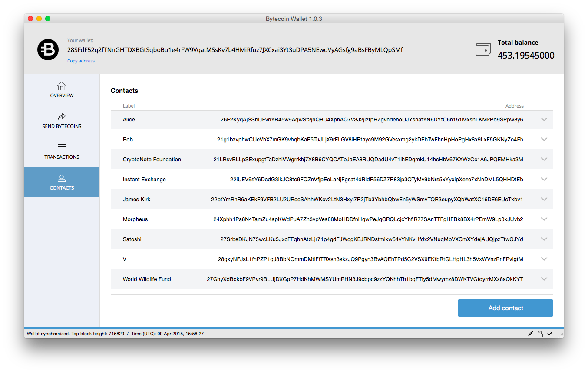Select the World Wildlife Fund label

(147, 279)
